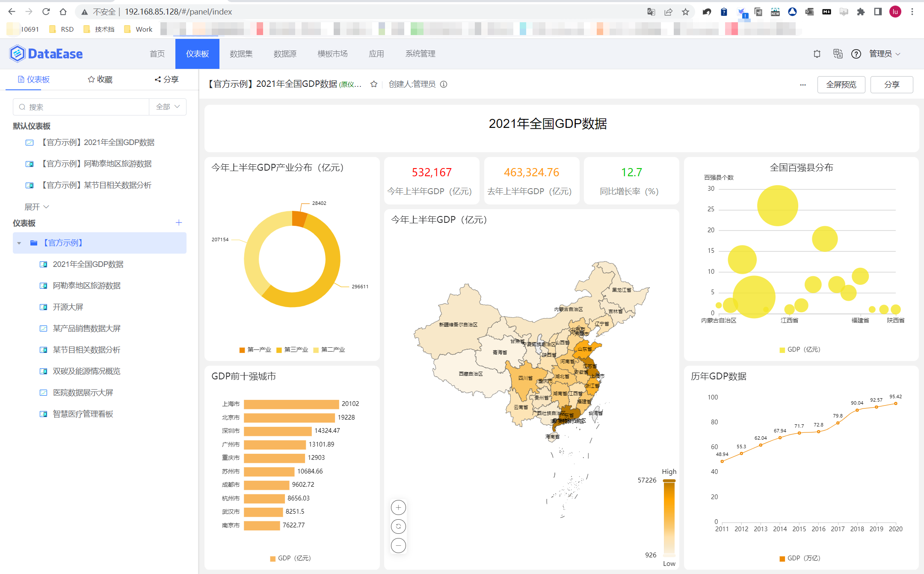The width and height of the screenshot is (924, 574).
Task: Click the translate page icon in the address bar
Action: click(x=651, y=12)
